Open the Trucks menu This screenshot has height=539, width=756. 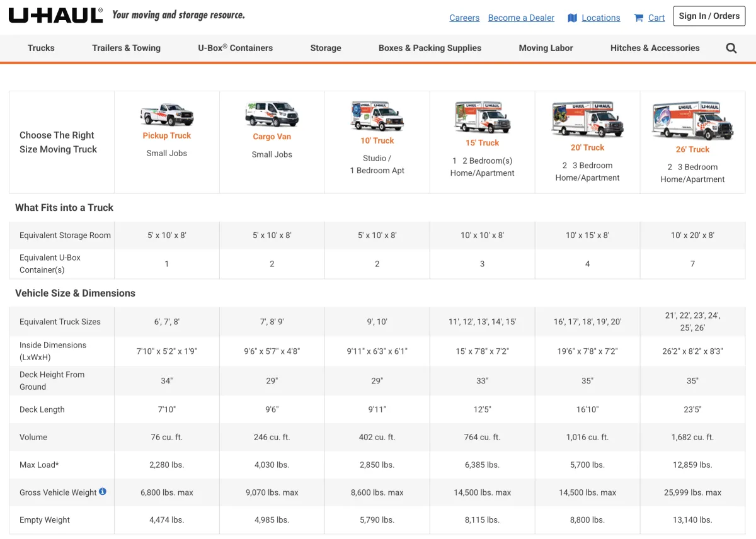point(41,48)
